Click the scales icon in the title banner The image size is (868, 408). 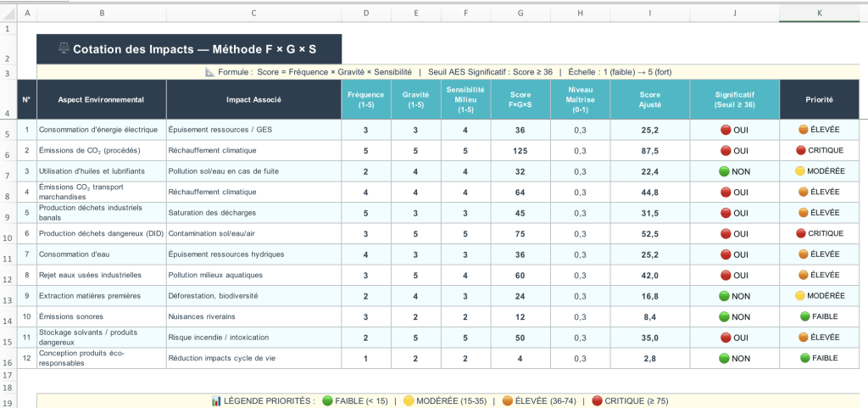pos(64,48)
